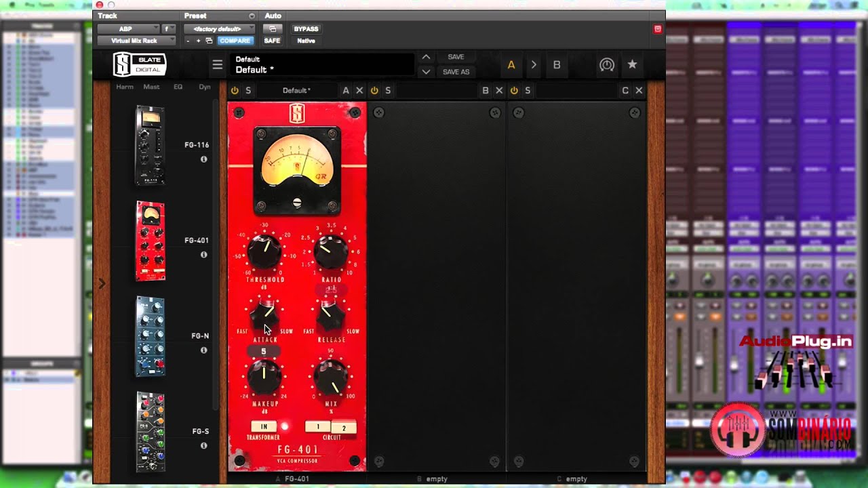Remove module from slot A with X

point(359,90)
